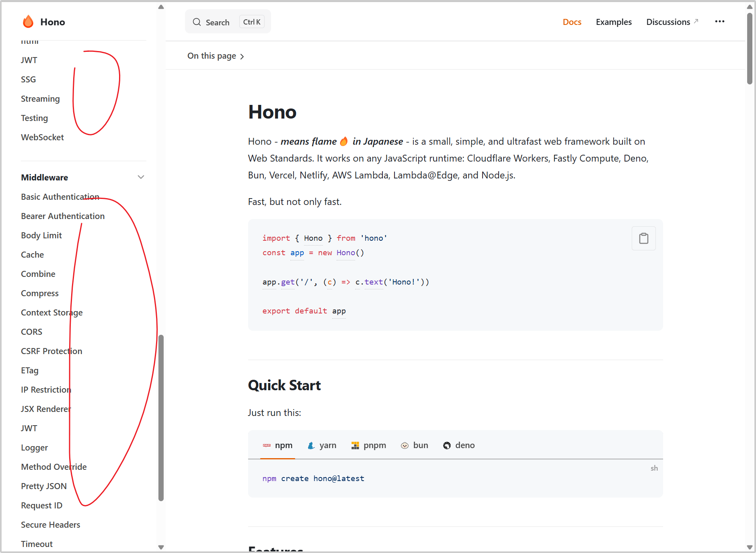756x553 pixels.
Task: Open Bearer Authentication middleware page
Action: coord(63,216)
